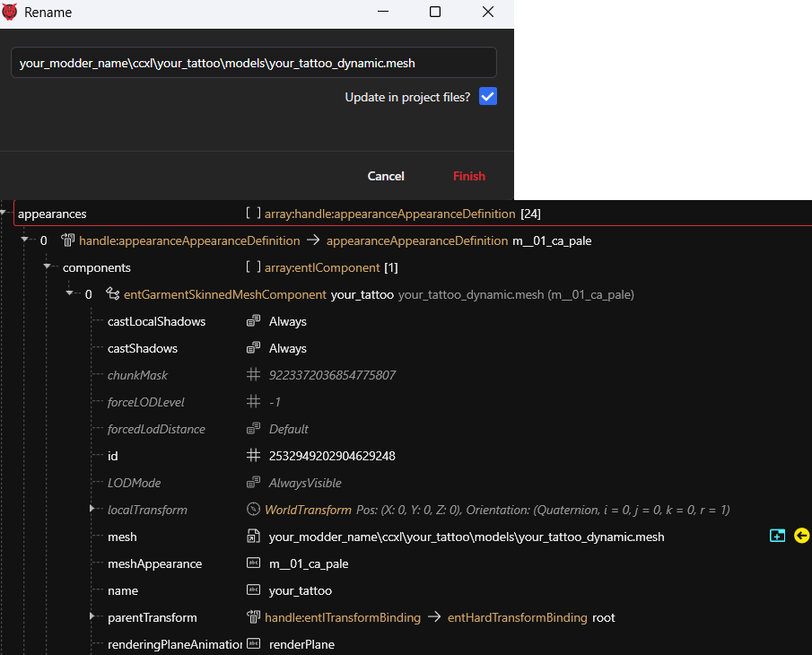This screenshot has height=655, width=812.
Task: Click the file icon next to mesh value
Action: click(x=253, y=537)
